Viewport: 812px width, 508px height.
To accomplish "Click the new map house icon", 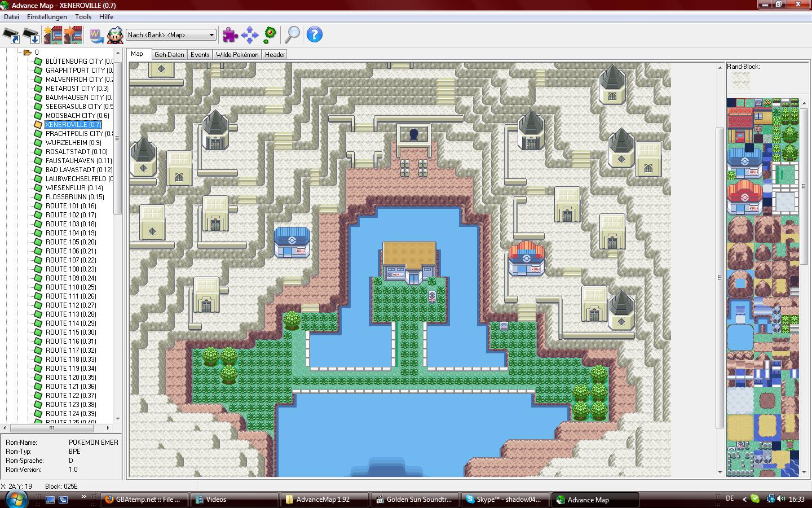I will click(x=53, y=35).
